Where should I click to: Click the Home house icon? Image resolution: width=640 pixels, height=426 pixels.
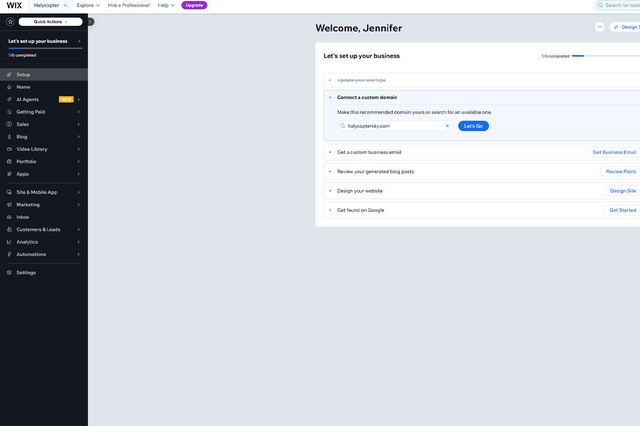9,87
